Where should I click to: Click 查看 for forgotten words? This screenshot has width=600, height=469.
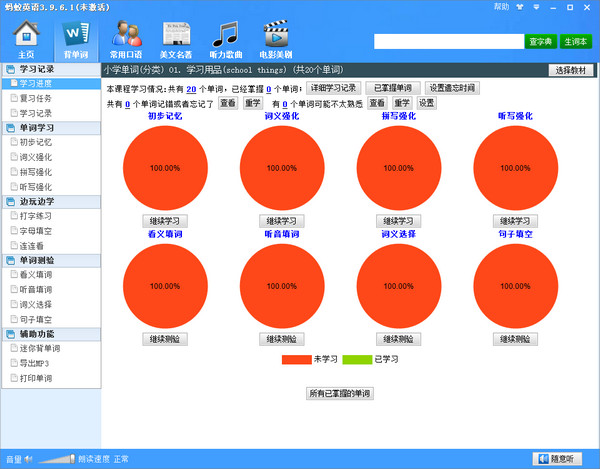[x=228, y=103]
